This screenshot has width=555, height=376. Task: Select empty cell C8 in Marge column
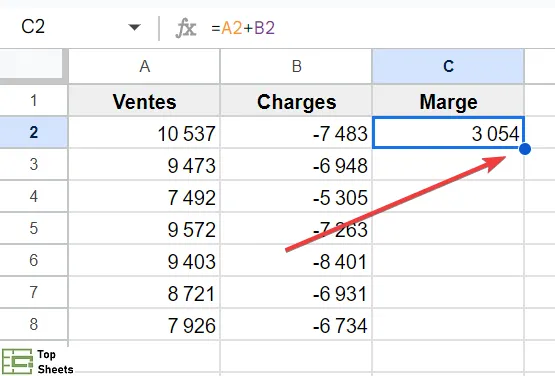[448, 324]
